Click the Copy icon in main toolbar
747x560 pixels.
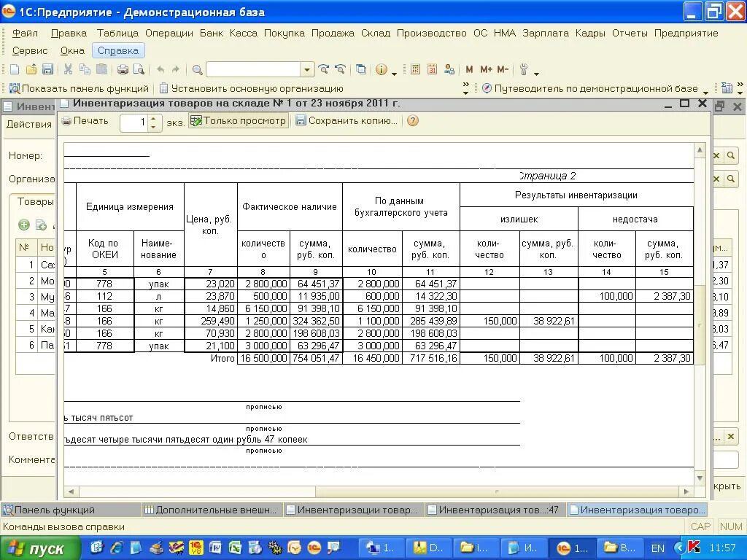85,69
